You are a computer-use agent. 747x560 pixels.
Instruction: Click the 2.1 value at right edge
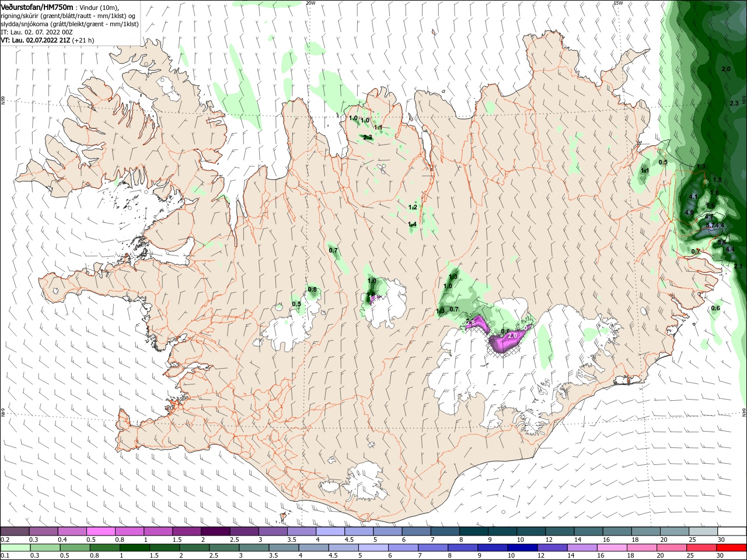click(738, 266)
